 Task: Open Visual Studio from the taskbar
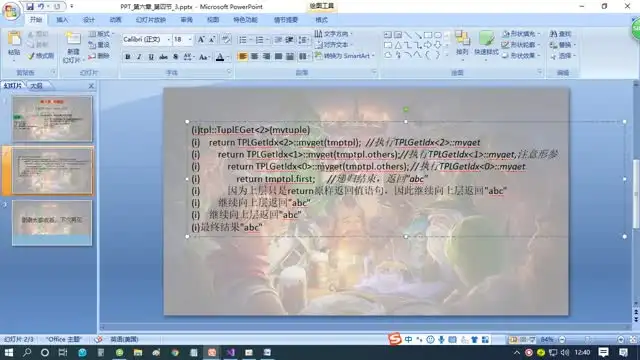230,352
